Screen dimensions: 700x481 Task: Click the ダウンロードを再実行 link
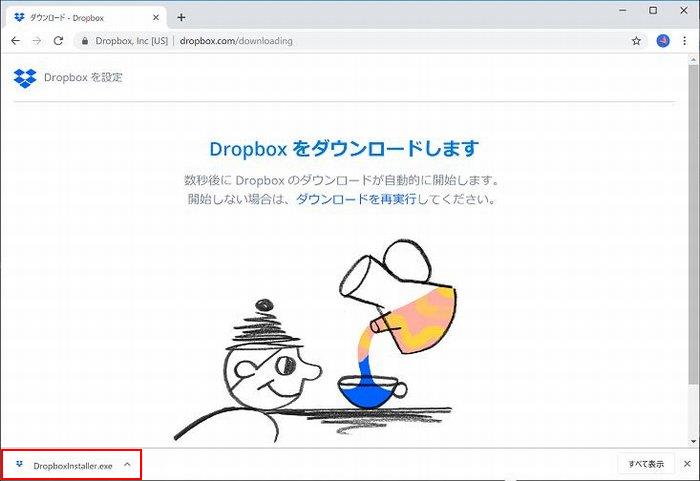coord(356,199)
